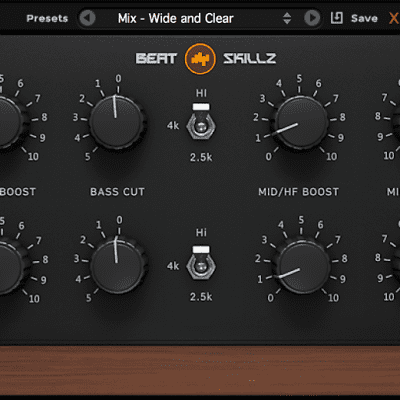
Task: Click the BeatSkillz orange logo
Action: click(200, 59)
